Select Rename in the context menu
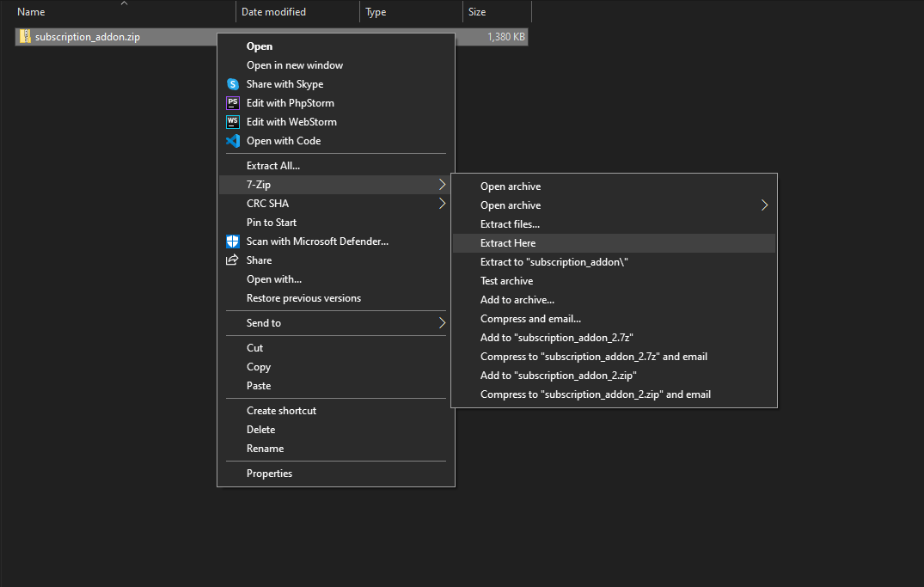The width and height of the screenshot is (924, 587). pos(265,449)
